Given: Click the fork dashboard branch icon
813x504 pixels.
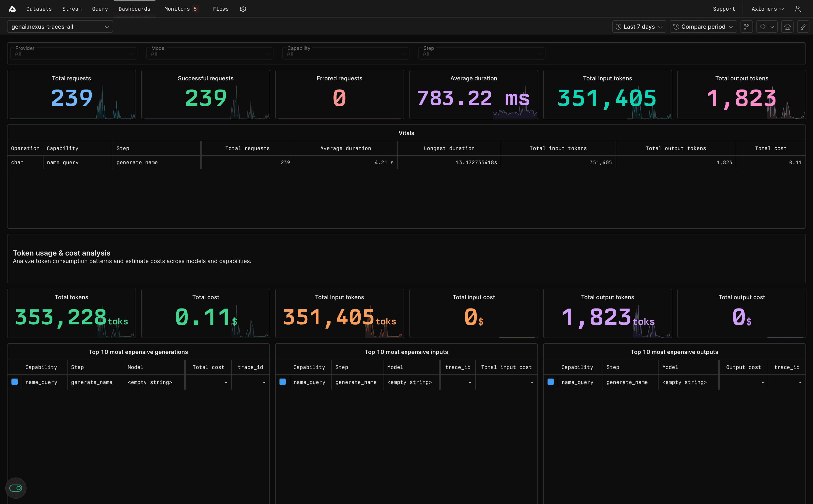Looking at the screenshot, I should [747, 27].
